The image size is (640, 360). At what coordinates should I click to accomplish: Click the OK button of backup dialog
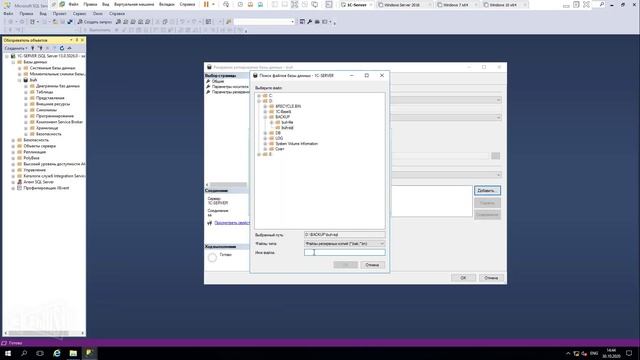(463, 278)
